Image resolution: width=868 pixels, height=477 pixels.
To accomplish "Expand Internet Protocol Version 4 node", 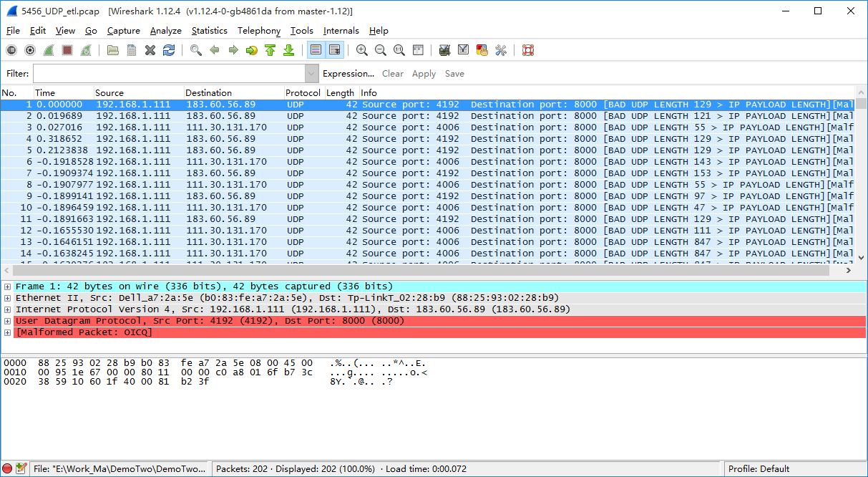I will [7, 309].
